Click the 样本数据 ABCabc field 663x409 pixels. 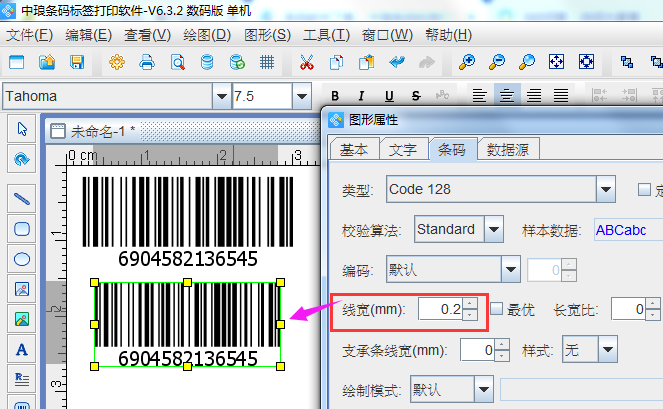627,229
